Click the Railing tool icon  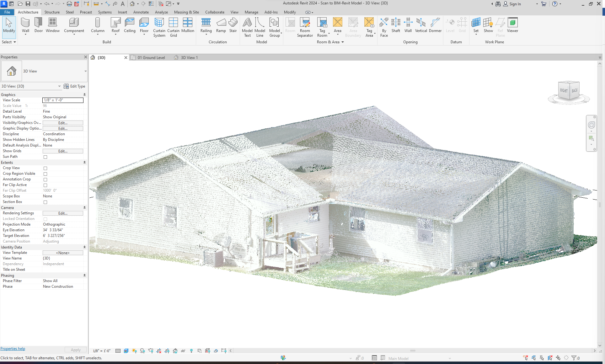pos(206,25)
